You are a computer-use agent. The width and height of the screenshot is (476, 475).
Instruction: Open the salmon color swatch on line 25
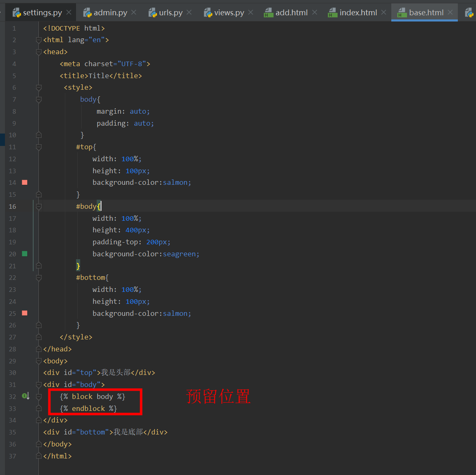click(x=25, y=313)
